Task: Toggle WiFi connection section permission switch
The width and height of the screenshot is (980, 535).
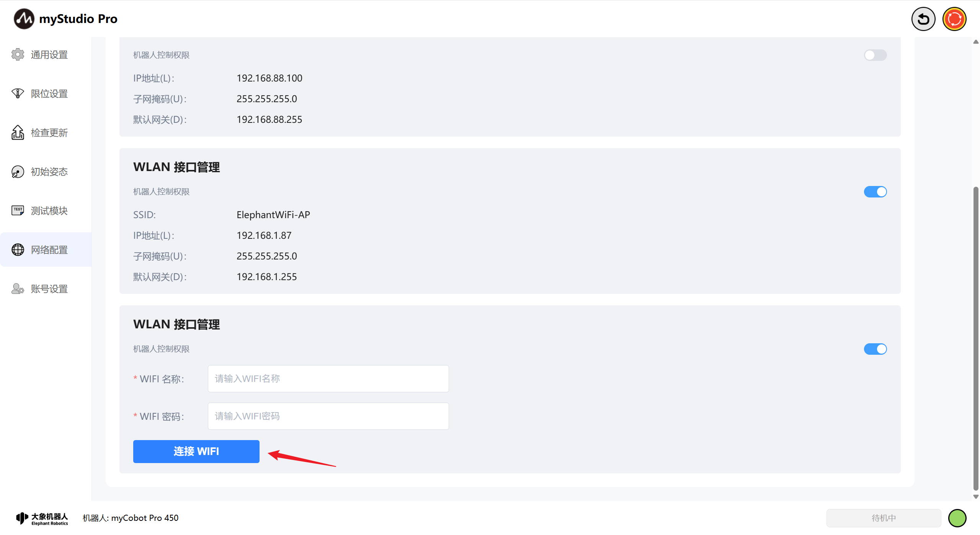Action: coord(875,349)
